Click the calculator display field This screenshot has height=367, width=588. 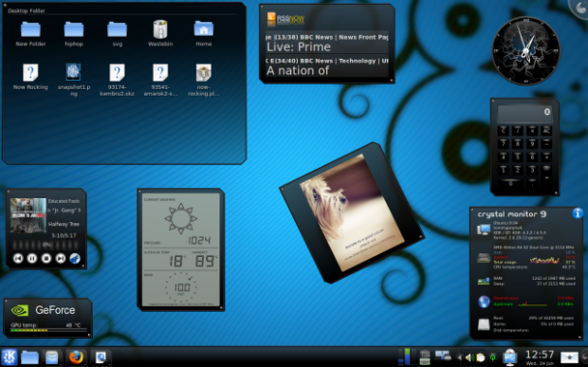pyautogui.click(x=524, y=114)
